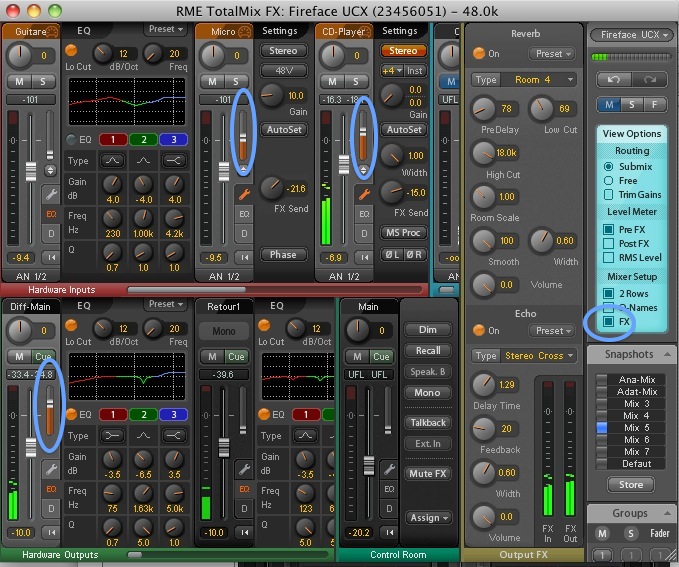Open the Echo Preset dropdown

click(x=553, y=331)
